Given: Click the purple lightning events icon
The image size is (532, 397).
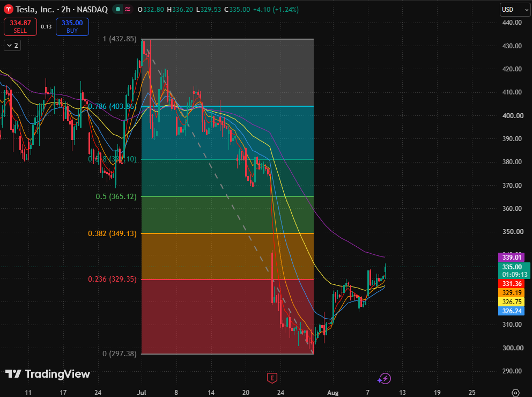Looking at the screenshot, I should pyautogui.click(x=385, y=378).
